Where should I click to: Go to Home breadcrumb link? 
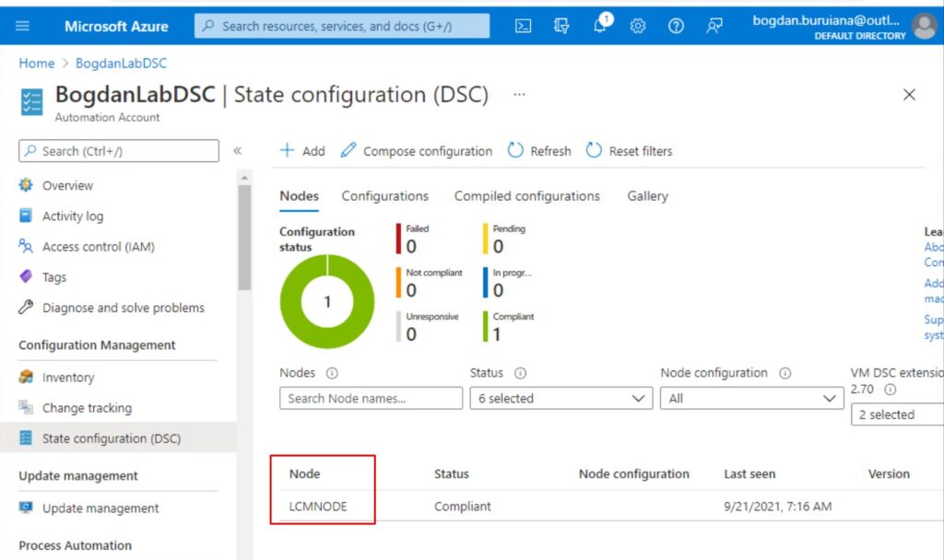click(x=36, y=64)
